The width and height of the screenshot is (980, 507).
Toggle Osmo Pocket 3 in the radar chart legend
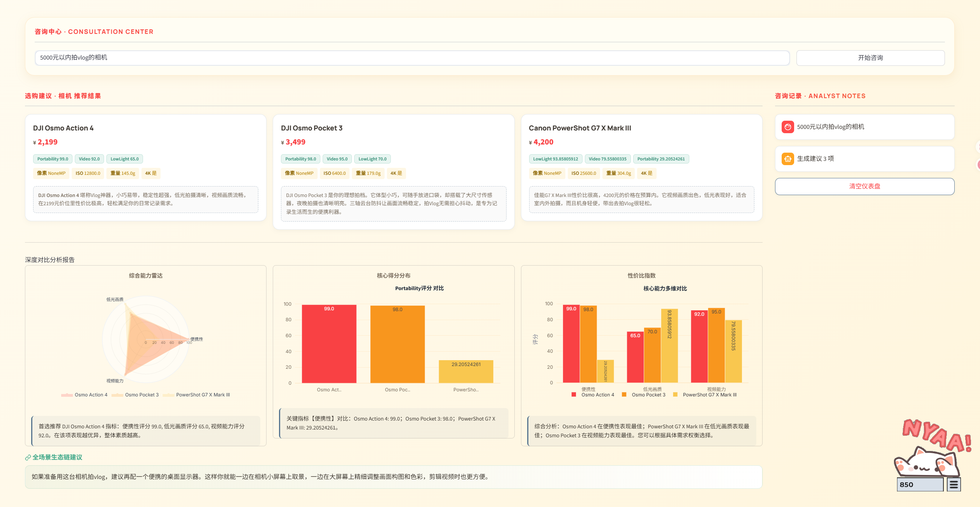point(135,395)
